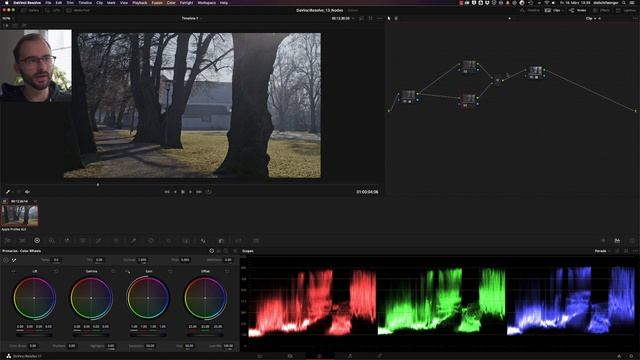This screenshot has height=360, width=640.
Task: Reset the Gamma color wheel
Action: 113,271
